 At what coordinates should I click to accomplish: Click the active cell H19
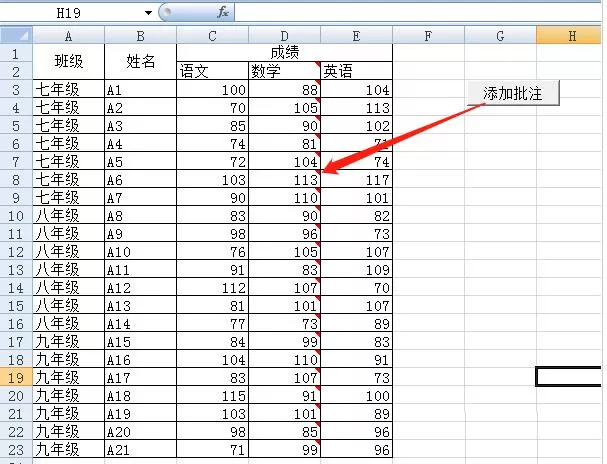pos(569,377)
